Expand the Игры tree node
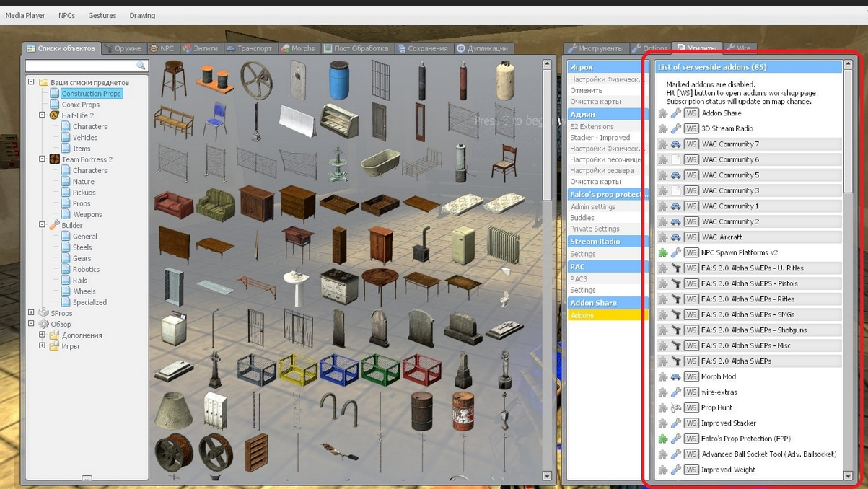The height and width of the screenshot is (489, 868). pyautogui.click(x=43, y=346)
